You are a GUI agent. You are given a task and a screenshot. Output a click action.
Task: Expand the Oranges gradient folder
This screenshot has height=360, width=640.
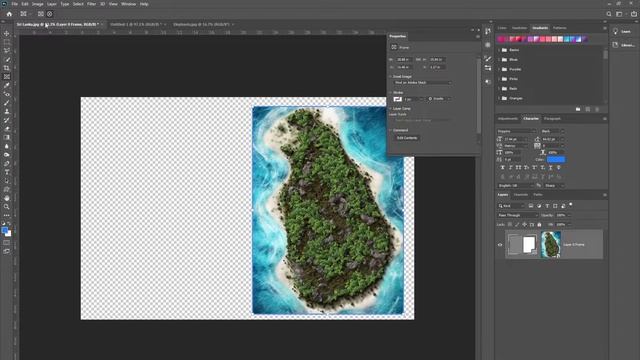point(499,98)
